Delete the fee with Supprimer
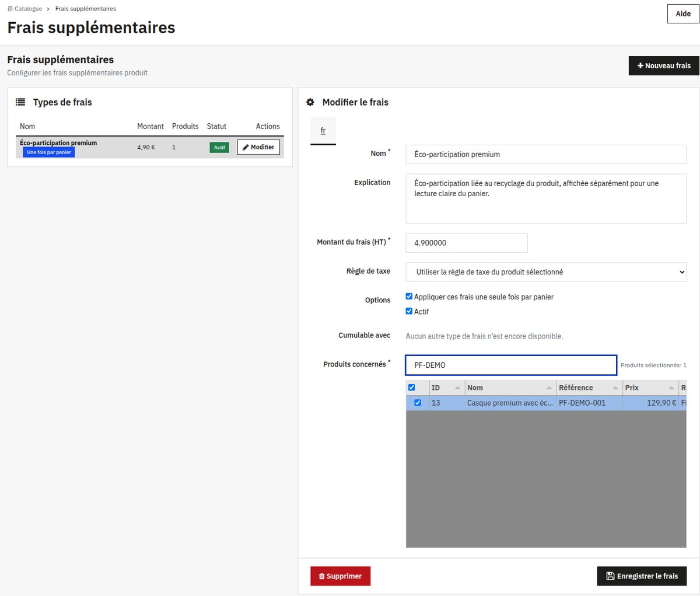700x596 pixels. pyautogui.click(x=340, y=576)
